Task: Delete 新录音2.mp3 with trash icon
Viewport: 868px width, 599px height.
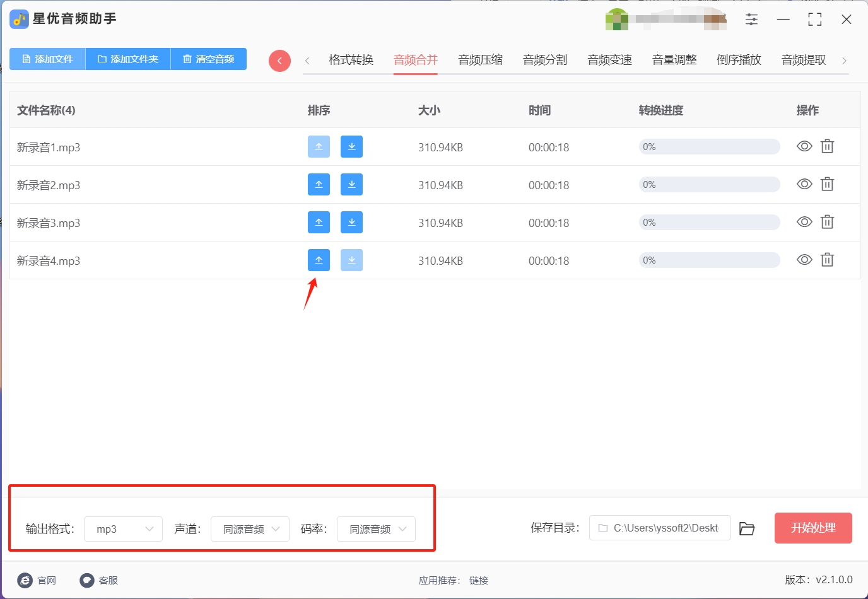Action: tap(827, 184)
